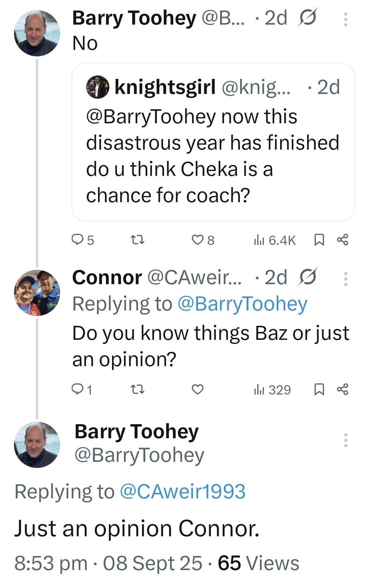
Task: Open more options on Barry Toohey's top tweet
Action: (346, 19)
